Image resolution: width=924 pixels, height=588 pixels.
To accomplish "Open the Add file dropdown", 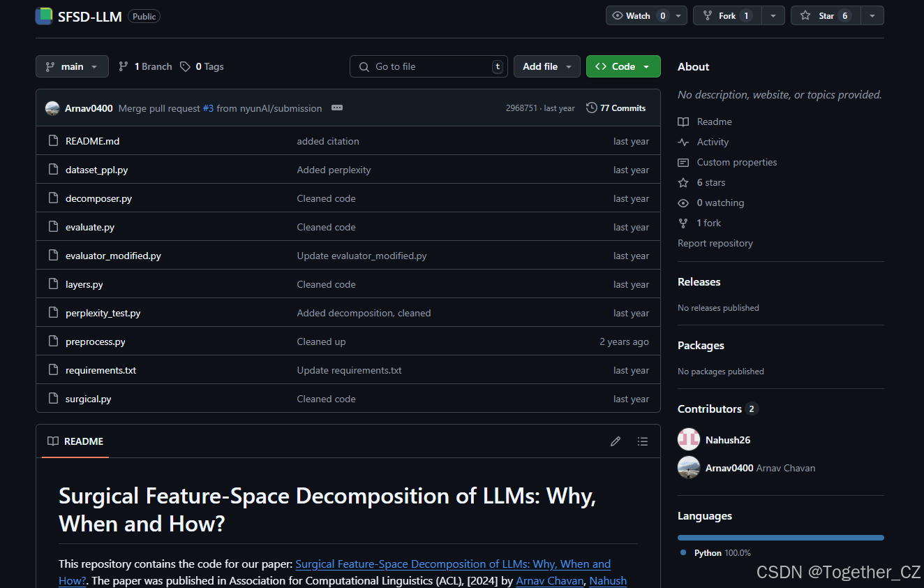I will click(x=546, y=66).
